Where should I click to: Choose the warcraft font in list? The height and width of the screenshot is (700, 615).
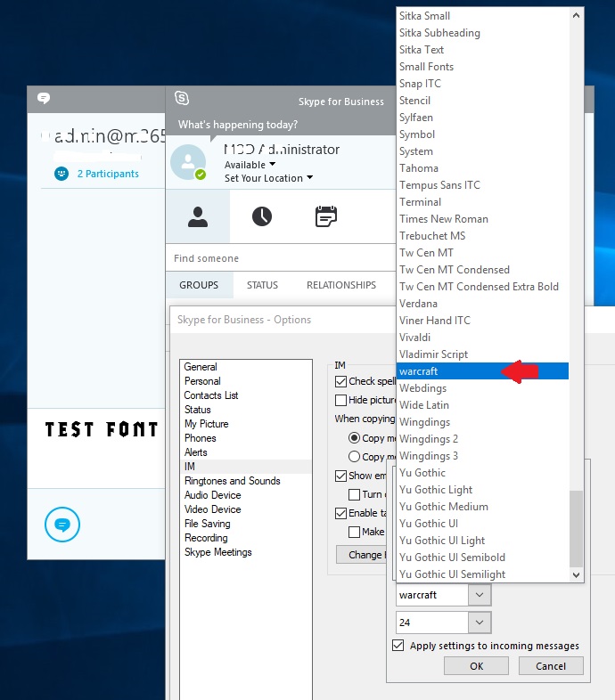pyautogui.click(x=483, y=371)
